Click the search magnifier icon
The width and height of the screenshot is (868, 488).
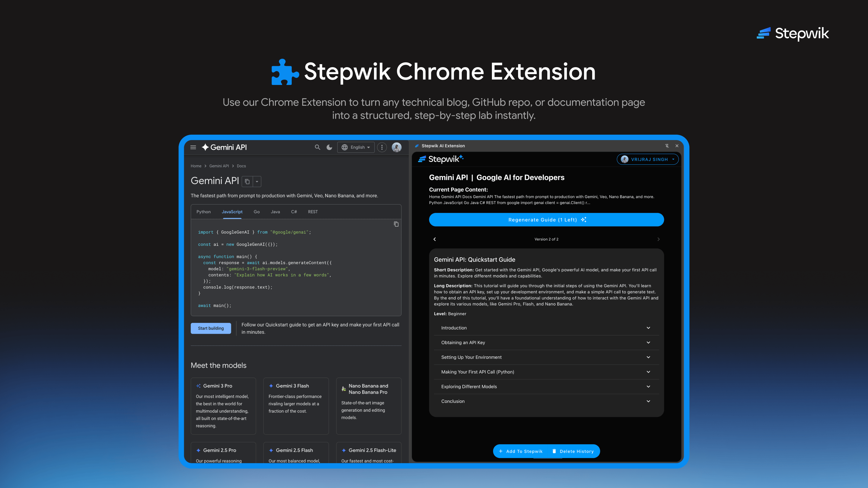pyautogui.click(x=317, y=147)
